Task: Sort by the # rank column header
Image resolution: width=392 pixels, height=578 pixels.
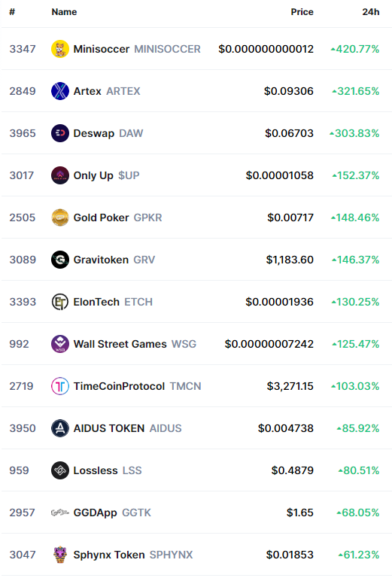Action: [12, 12]
